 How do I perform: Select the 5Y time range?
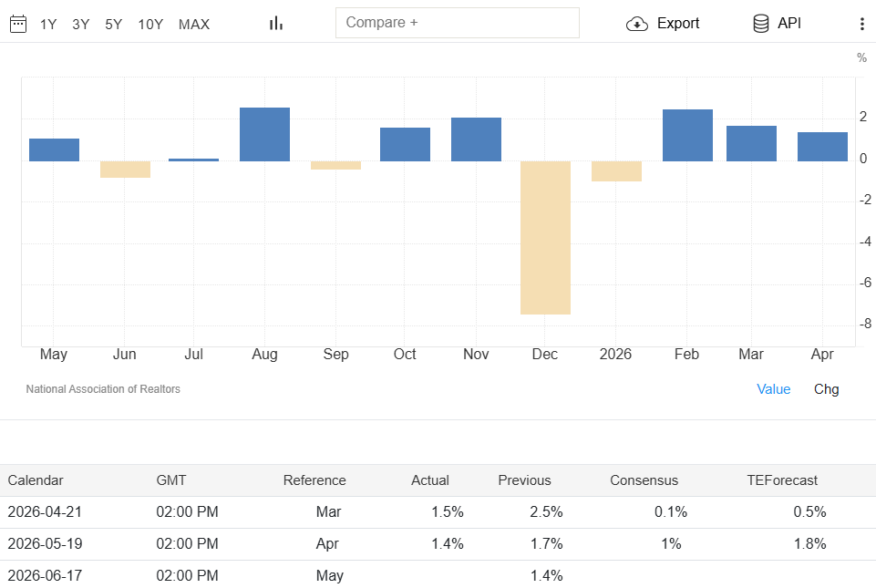pos(113,24)
